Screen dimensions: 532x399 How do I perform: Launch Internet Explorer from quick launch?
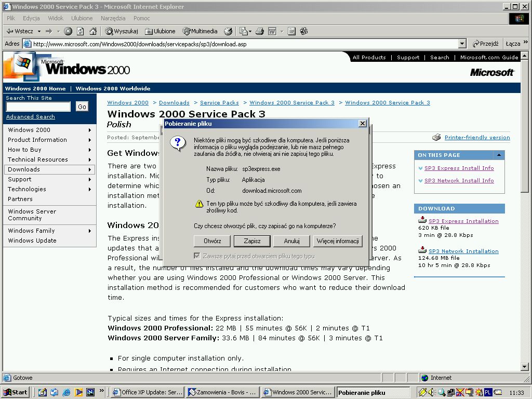66,392
